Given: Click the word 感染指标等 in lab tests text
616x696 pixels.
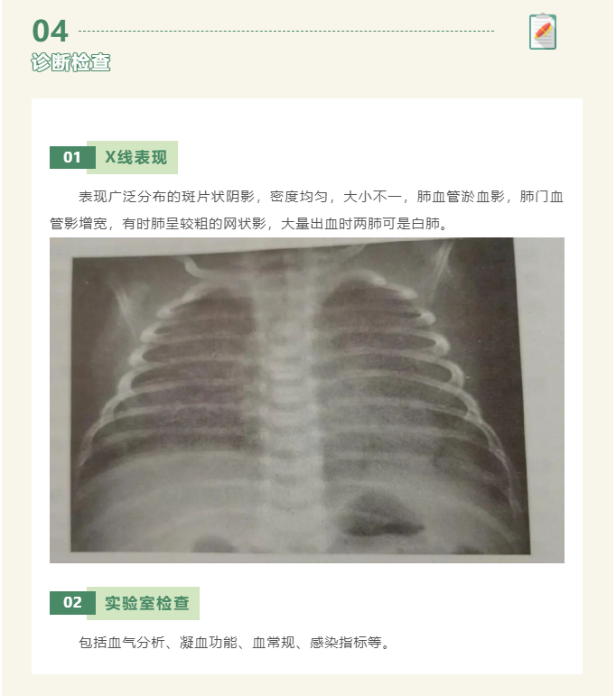Looking at the screenshot, I should (x=346, y=643).
